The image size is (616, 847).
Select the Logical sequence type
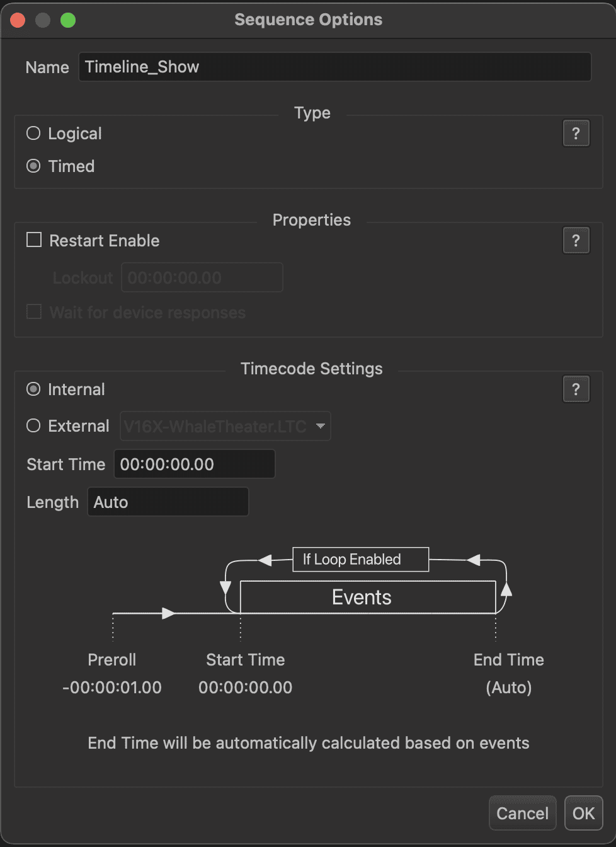[x=34, y=134]
